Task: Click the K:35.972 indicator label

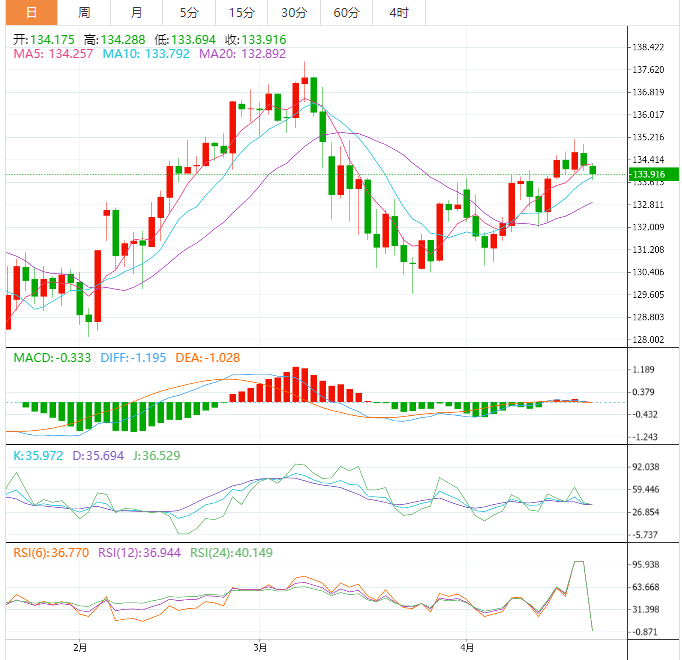Action: [x=38, y=456]
